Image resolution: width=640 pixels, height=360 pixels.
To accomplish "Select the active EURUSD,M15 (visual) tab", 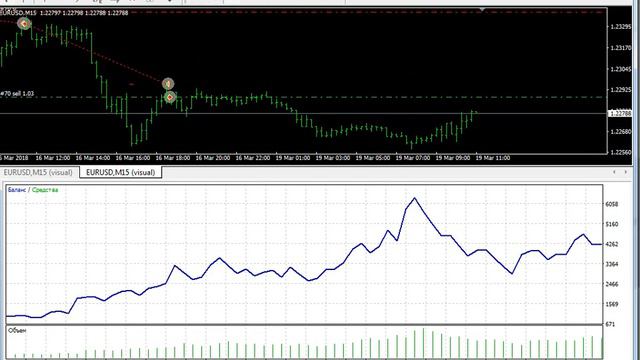I will click(120, 172).
